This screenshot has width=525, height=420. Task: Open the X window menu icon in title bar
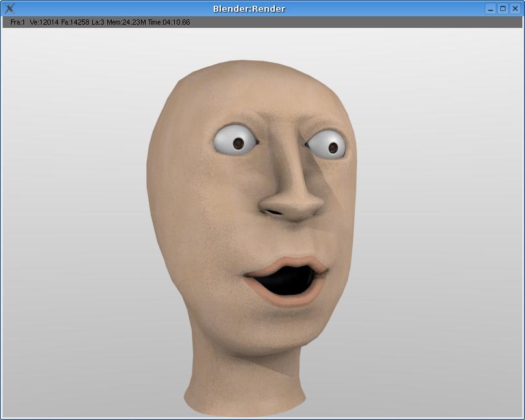click(x=10, y=8)
